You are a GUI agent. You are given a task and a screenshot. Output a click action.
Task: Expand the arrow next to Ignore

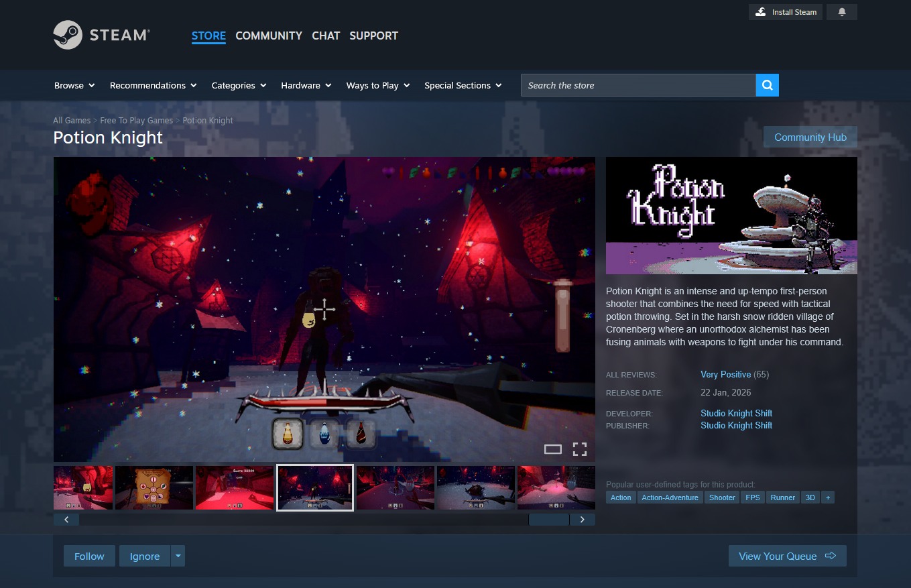pyautogui.click(x=178, y=556)
